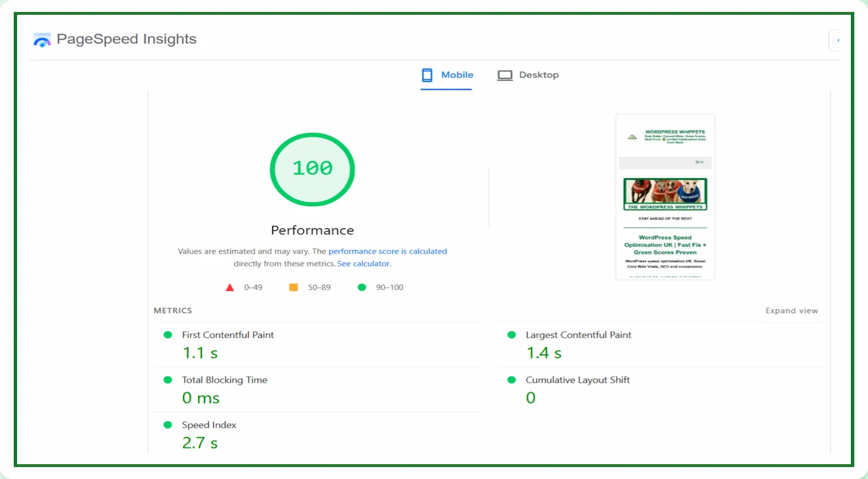The image size is (868, 479).
Task: Click green dot beside Speed Index
Action: pos(168,425)
